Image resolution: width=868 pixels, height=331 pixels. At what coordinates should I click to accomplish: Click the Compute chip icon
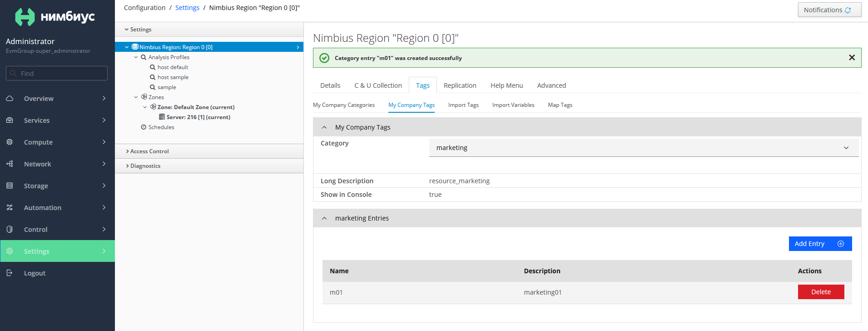10,142
